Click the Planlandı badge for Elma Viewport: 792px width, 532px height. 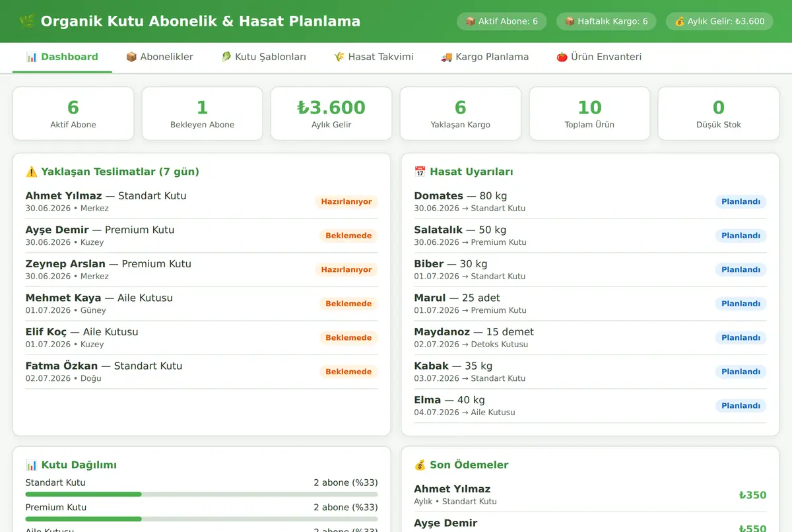[x=741, y=406]
